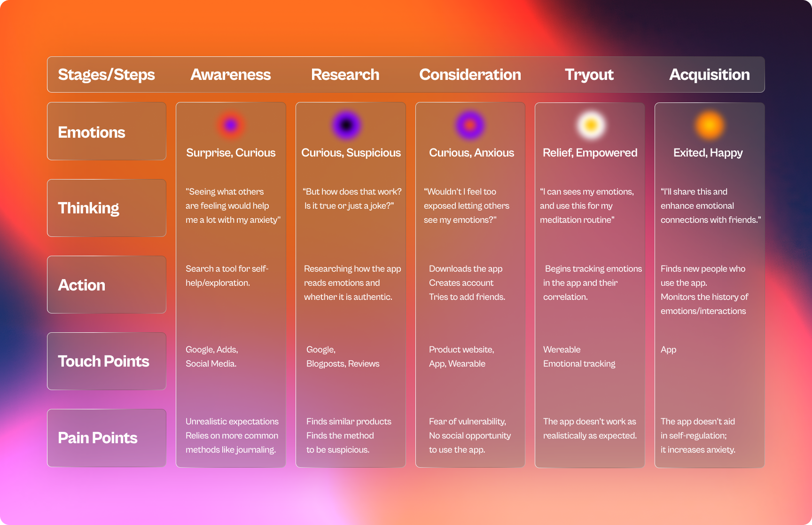
Task: Select the Consideration column header
Action: coord(470,75)
